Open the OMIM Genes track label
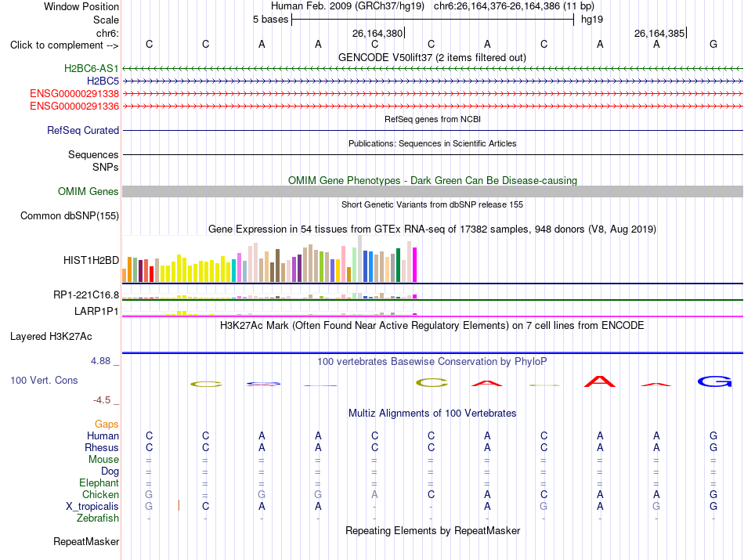Viewport: 744px width, 560px height. click(x=88, y=191)
